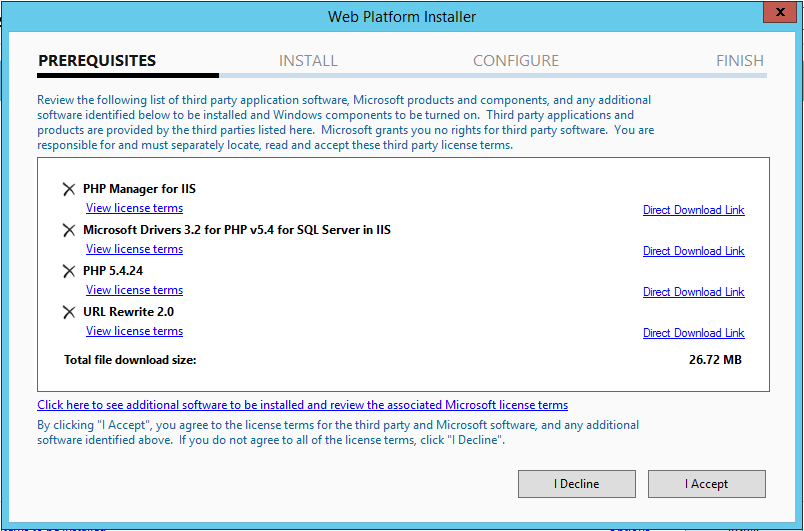The width and height of the screenshot is (804, 531).
Task: Select the INSTALL step tab
Action: [308, 61]
